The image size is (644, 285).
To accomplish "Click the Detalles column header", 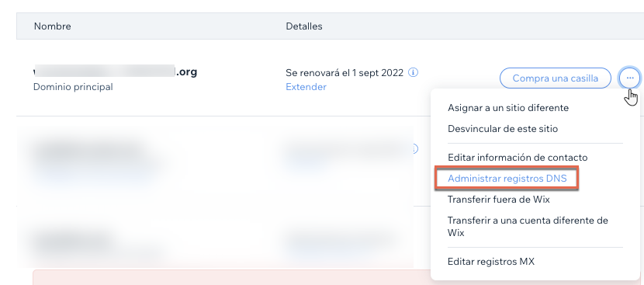I will pyautogui.click(x=304, y=26).
